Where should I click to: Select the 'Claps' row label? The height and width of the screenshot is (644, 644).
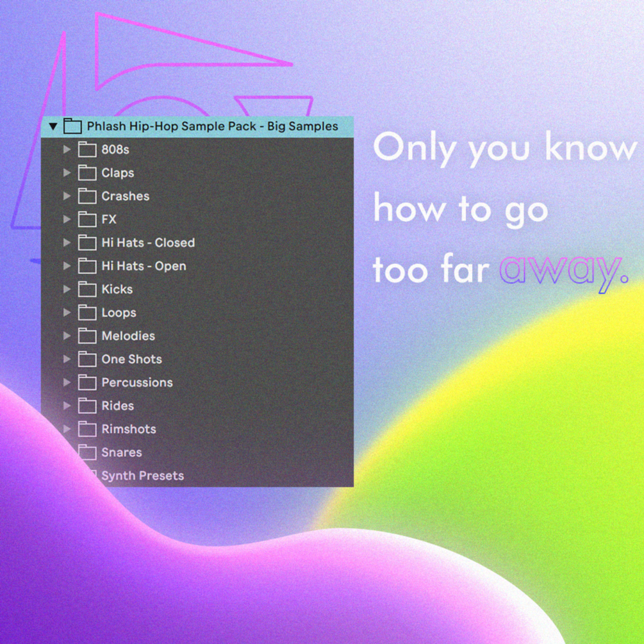pyautogui.click(x=118, y=173)
